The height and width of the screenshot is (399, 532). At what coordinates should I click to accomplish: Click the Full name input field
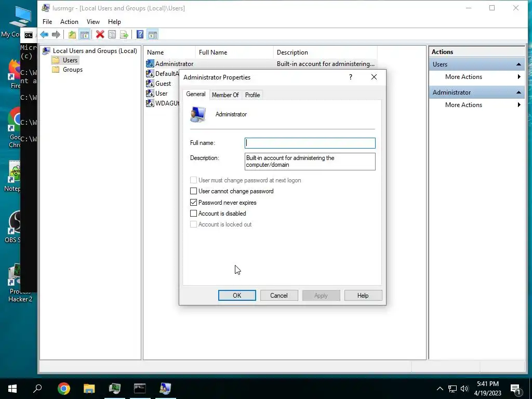(x=310, y=143)
